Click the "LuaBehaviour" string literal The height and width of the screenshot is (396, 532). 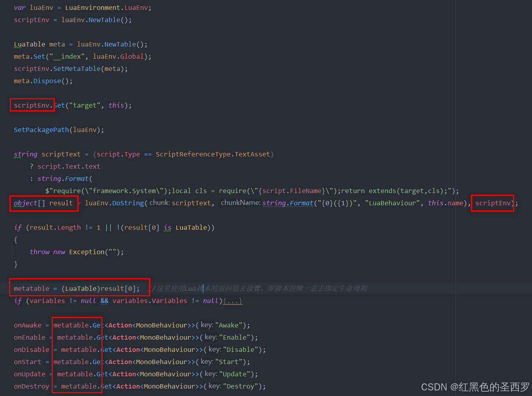point(392,203)
